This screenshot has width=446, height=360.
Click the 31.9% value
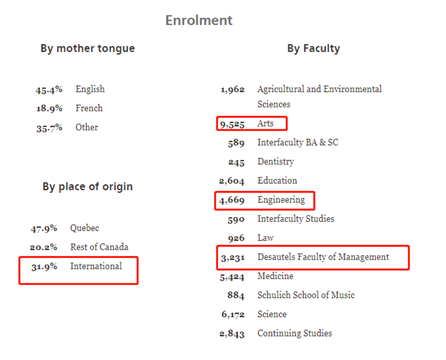(x=44, y=267)
